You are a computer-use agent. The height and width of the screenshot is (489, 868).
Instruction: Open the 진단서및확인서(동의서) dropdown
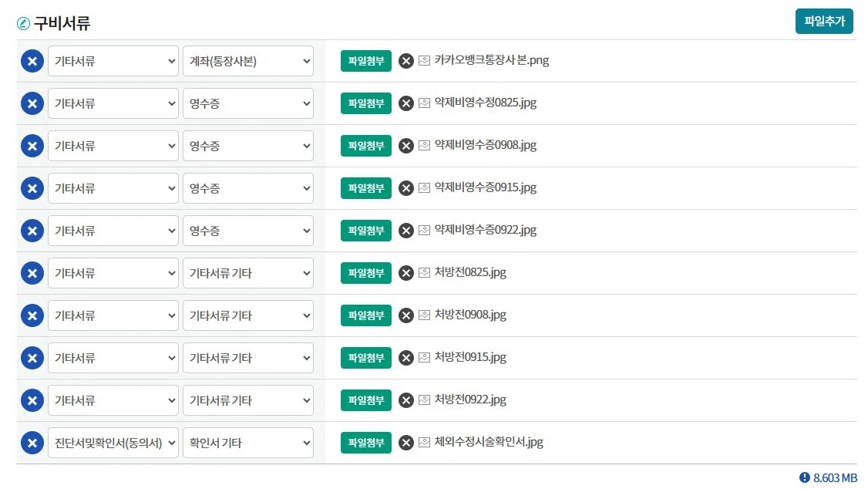coord(113,442)
